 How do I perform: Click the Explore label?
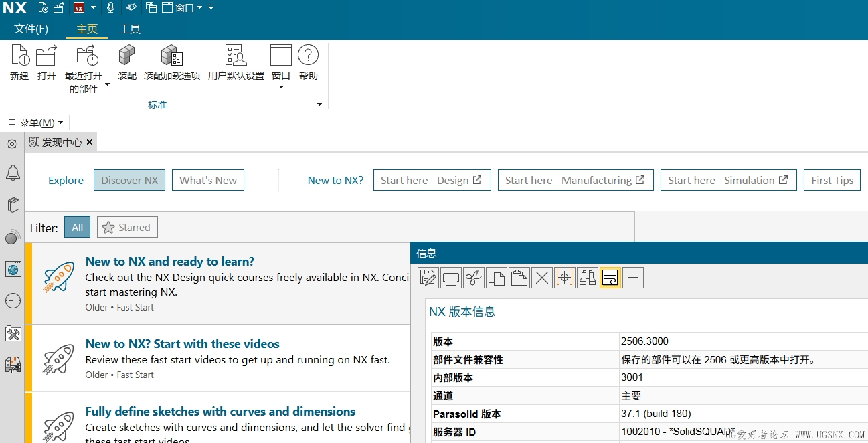(x=66, y=180)
